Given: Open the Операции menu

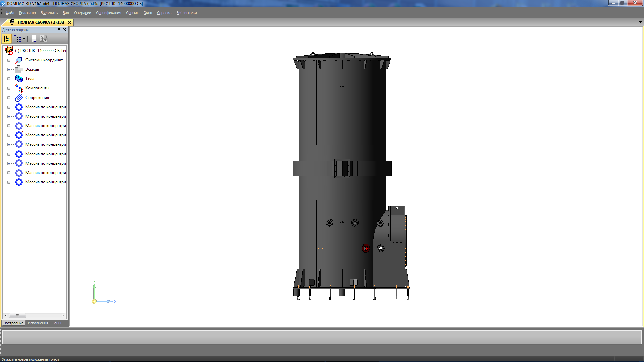Looking at the screenshot, I should click(83, 13).
